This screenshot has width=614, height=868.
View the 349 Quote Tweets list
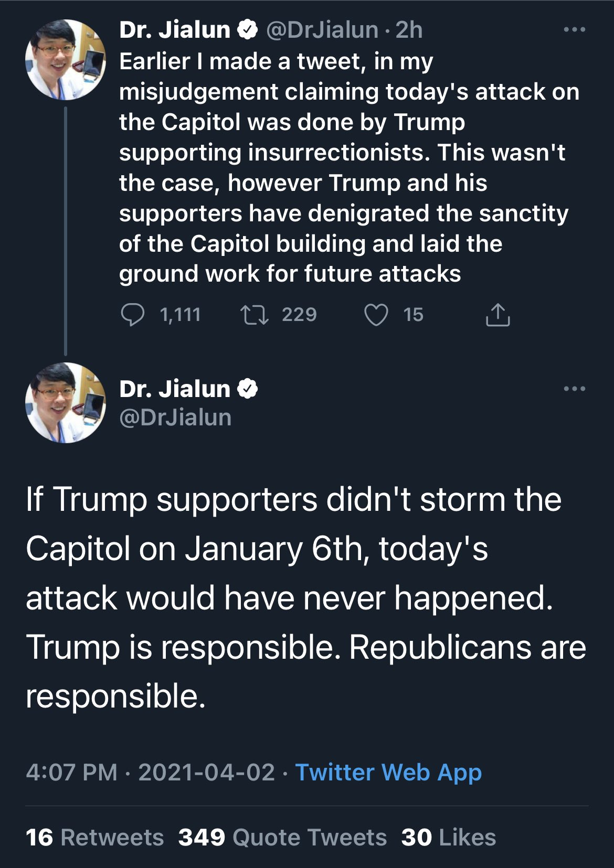tap(282, 838)
